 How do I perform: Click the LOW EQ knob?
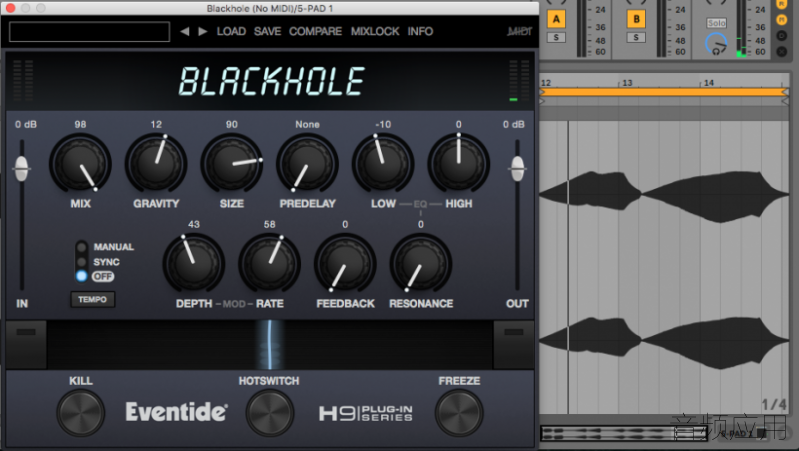coord(383,164)
